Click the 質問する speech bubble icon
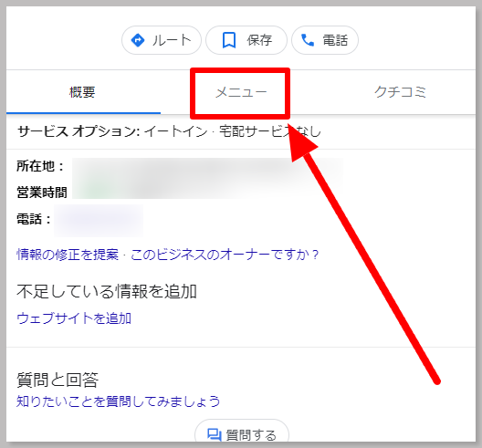Screen dimensions: 482x448 pos(215,435)
